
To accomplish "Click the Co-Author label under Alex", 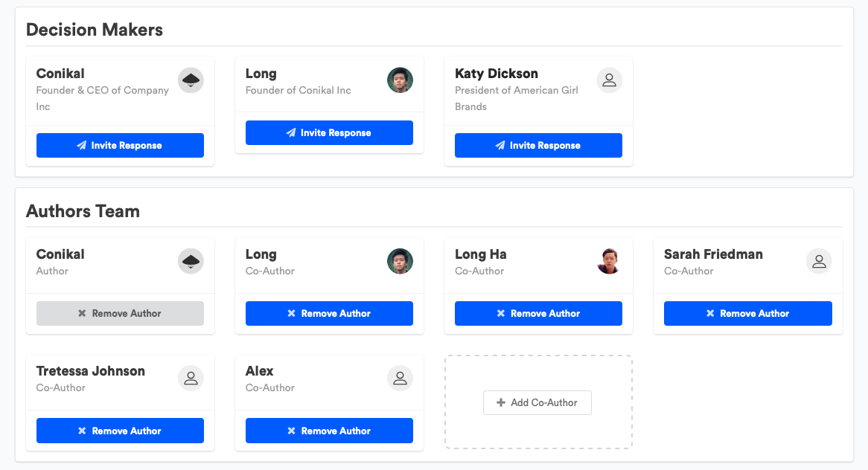I will tap(270, 387).
